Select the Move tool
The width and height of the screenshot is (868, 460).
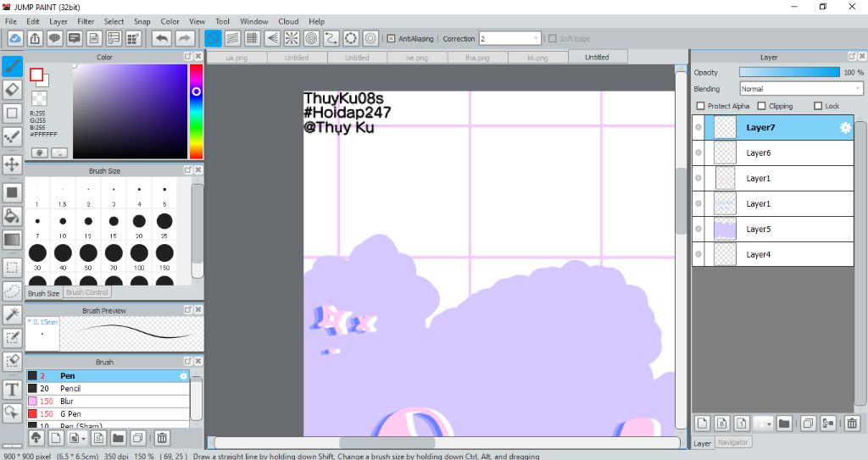(12, 164)
